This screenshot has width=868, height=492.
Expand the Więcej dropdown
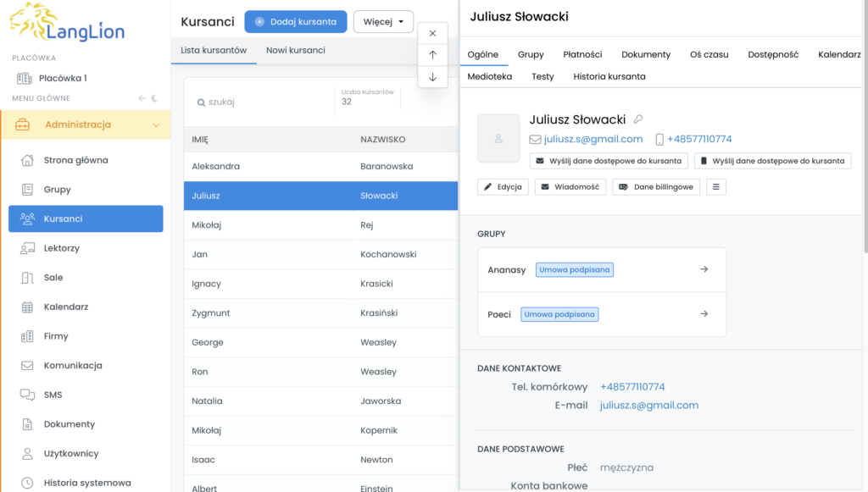pos(383,21)
